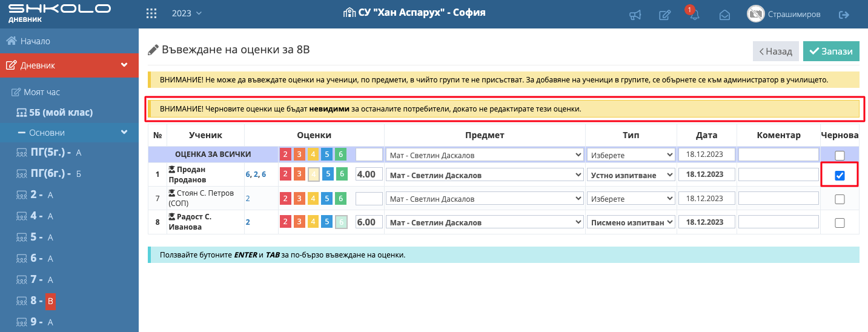868x332 pixels.
Task: Click grade value field showing 4.00
Action: pos(369,174)
